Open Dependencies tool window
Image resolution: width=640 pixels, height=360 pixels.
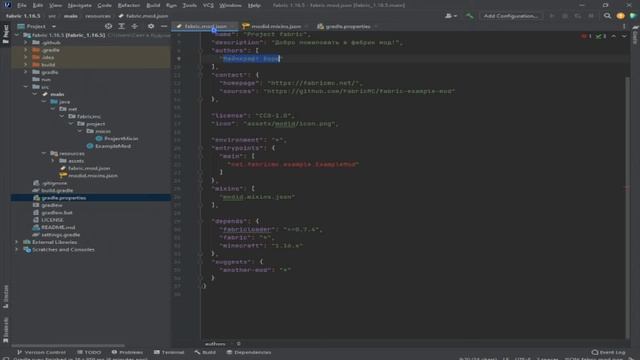pos(249,352)
